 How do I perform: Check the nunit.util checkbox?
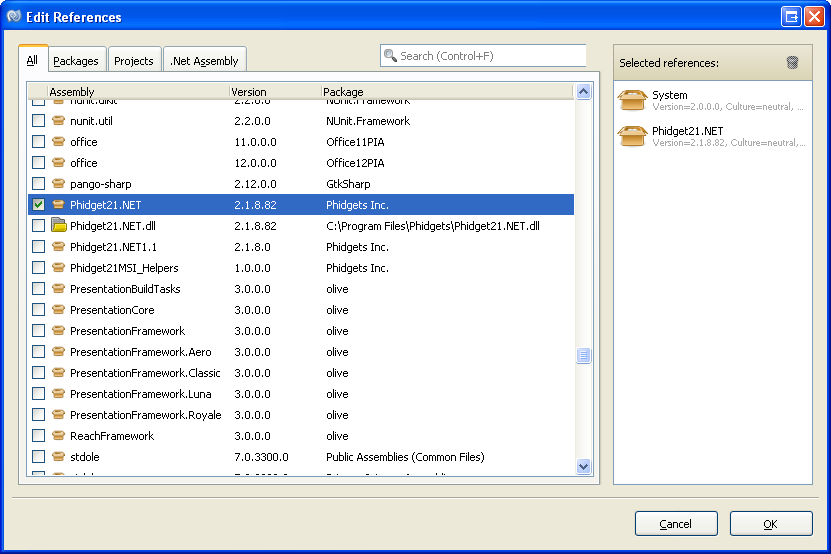coord(38,121)
